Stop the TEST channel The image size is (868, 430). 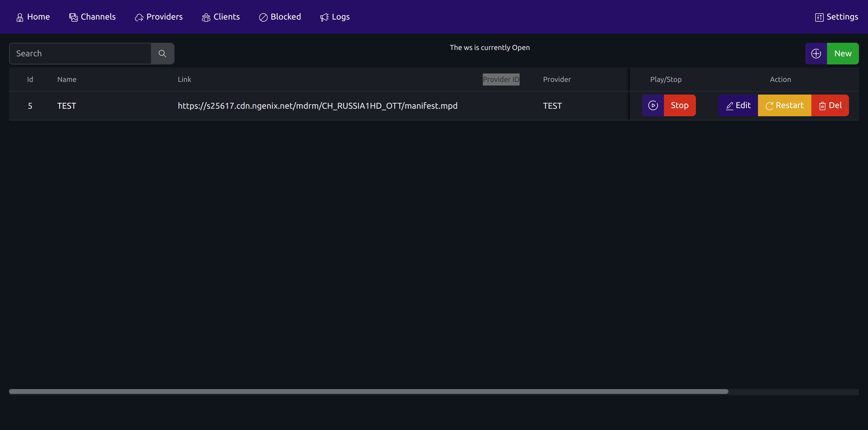coord(680,105)
